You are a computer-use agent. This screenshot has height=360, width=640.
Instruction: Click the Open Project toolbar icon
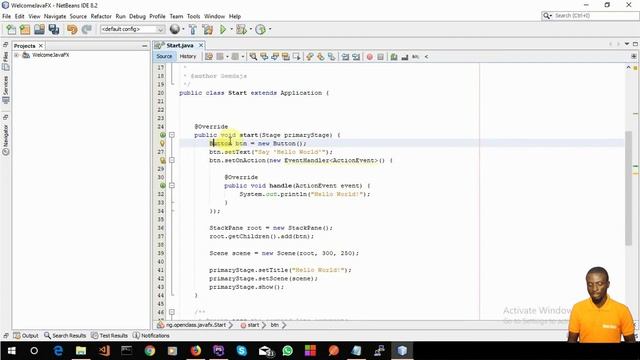pyautogui.click(x=39, y=29)
